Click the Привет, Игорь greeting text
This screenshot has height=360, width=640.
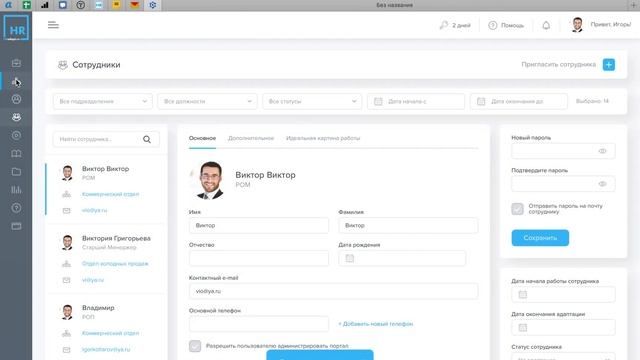tap(611, 24)
